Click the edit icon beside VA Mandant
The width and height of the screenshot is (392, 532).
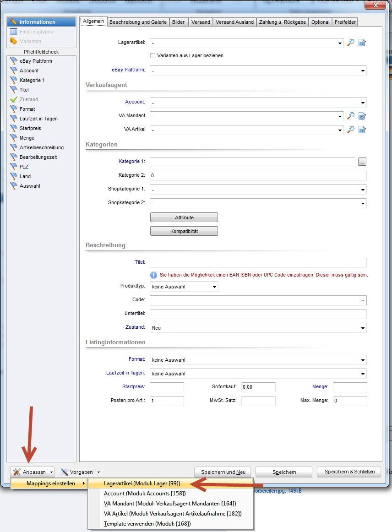pos(362,116)
